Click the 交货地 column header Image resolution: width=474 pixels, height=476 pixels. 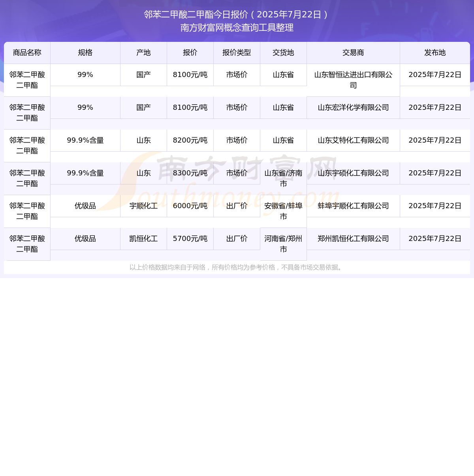click(x=284, y=53)
